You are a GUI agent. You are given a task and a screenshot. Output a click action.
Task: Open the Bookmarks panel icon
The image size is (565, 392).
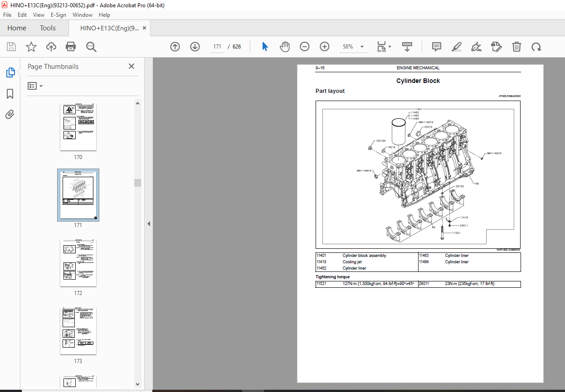point(10,94)
